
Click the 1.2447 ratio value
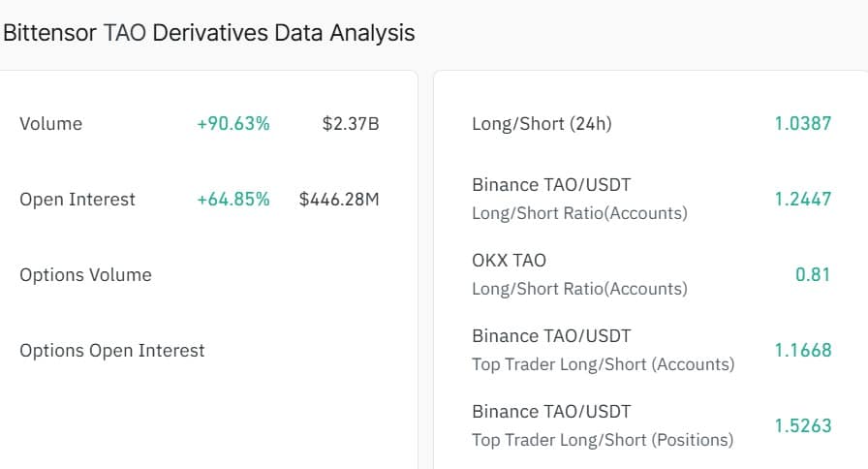pyautogui.click(x=802, y=200)
